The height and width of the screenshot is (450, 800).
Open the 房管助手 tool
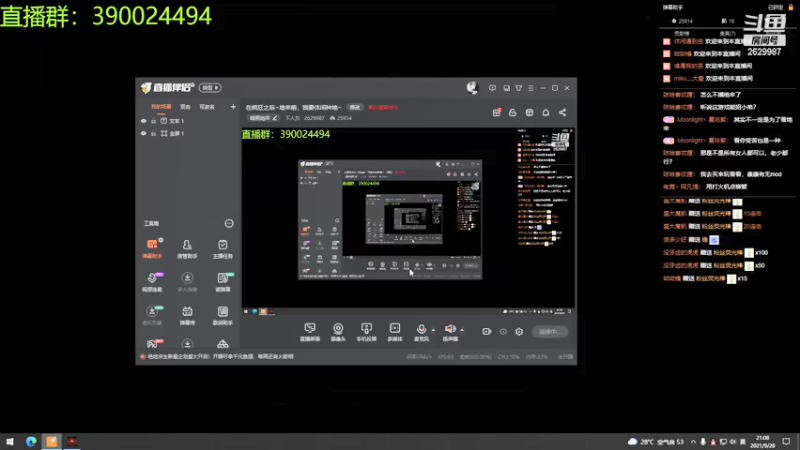(x=187, y=248)
